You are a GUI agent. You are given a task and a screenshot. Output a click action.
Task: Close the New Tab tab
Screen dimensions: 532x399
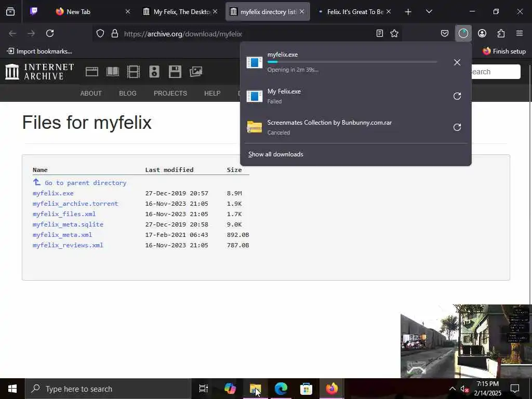(128, 11)
